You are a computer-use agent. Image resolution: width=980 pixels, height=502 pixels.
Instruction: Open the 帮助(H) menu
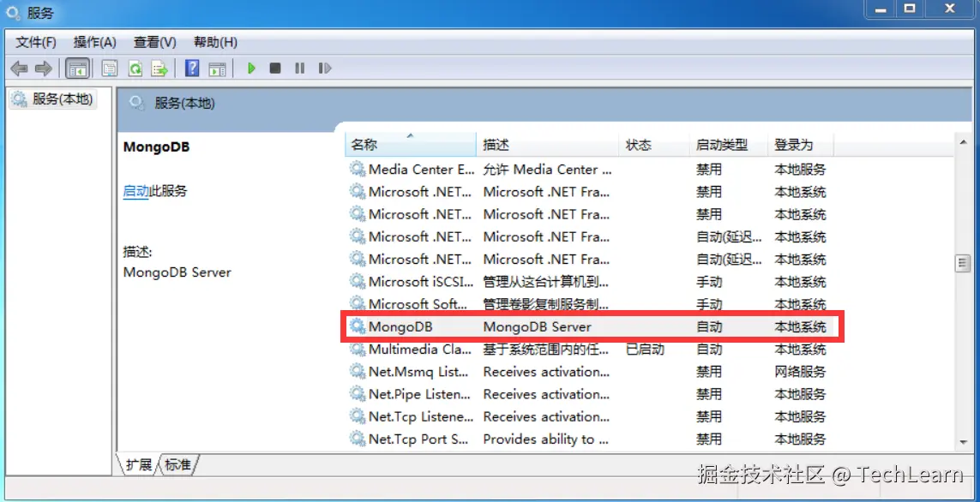[x=215, y=43]
